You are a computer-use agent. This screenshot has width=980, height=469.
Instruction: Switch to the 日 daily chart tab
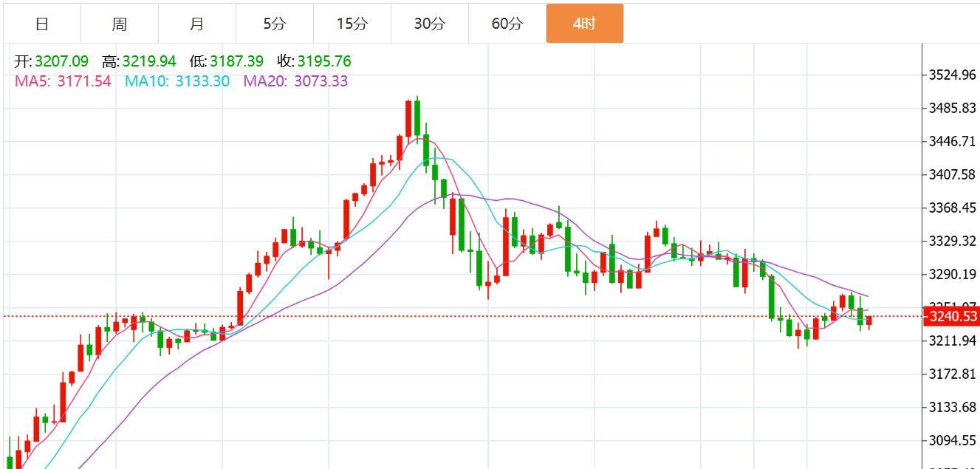[42, 24]
